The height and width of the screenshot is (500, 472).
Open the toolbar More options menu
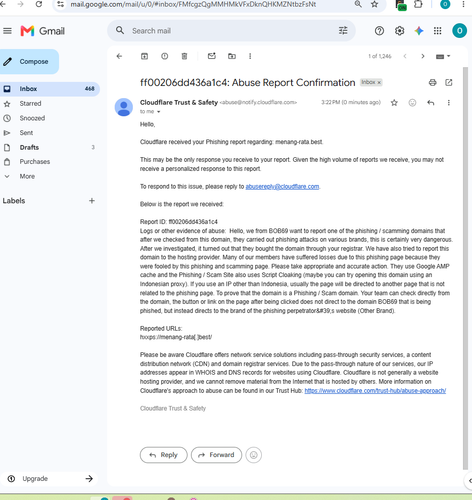[250, 56]
